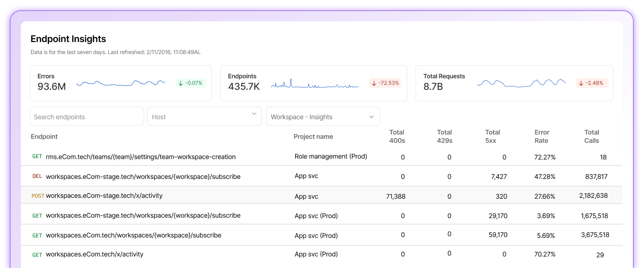This screenshot has width=644, height=268.
Task: Click the Errors sparkline chart
Action: 121,83
